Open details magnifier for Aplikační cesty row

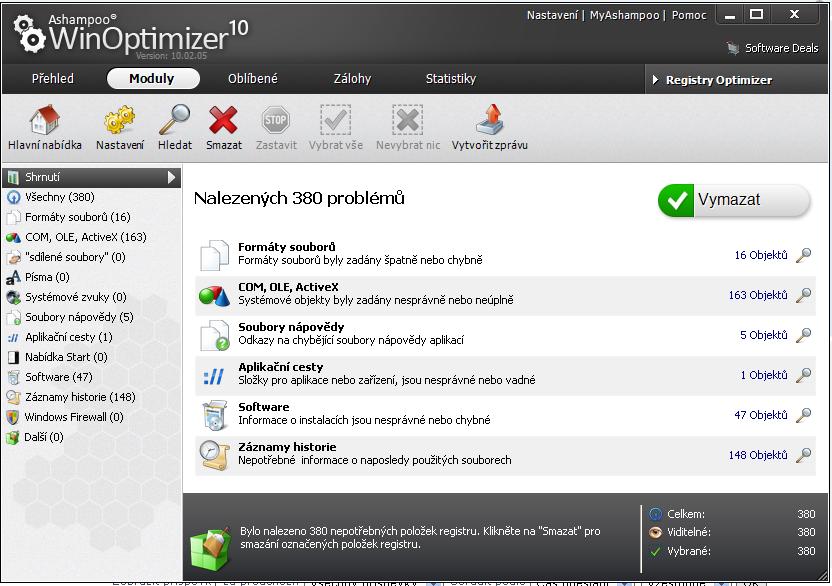coord(804,375)
